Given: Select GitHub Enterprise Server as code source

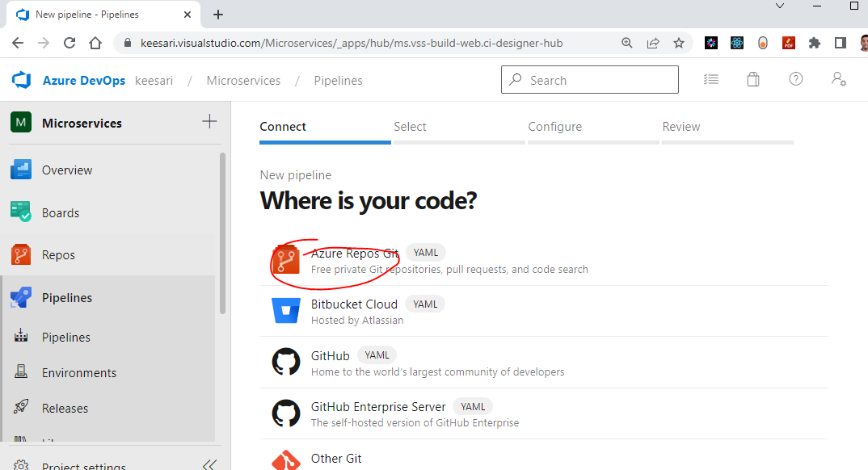Looking at the screenshot, I should tap(544, 414).
